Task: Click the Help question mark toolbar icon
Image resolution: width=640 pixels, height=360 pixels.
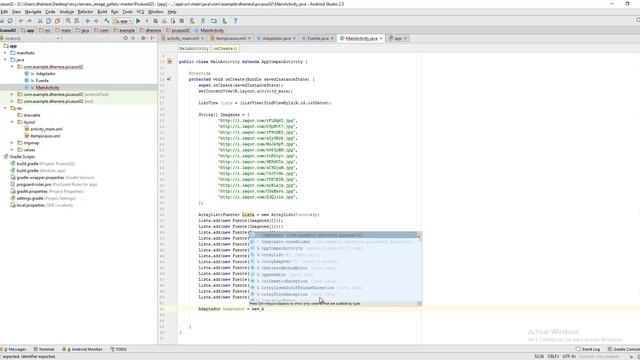Action: pyautogui.click(x=235, y=21)
